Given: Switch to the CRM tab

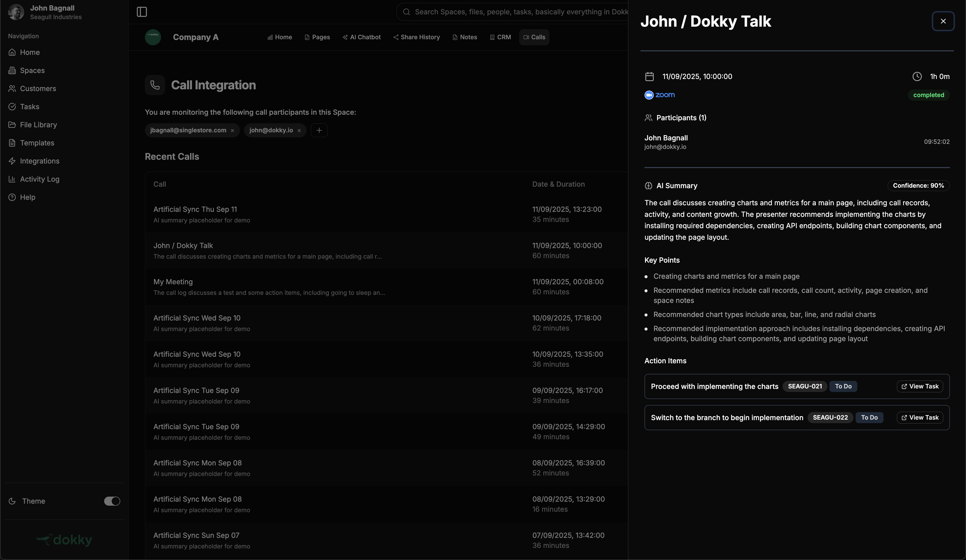Looking at the screenshot, I should click(x=500, y=37).
